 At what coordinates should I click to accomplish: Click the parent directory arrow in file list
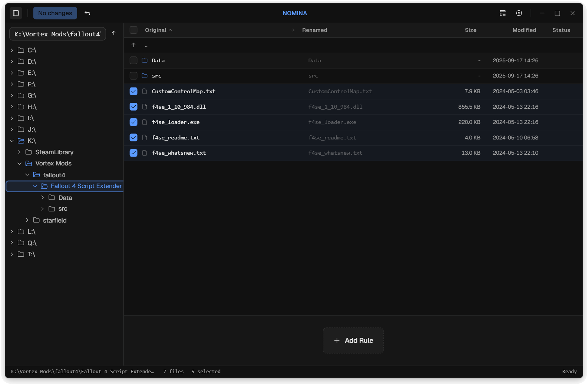click(x=133, y=45)
